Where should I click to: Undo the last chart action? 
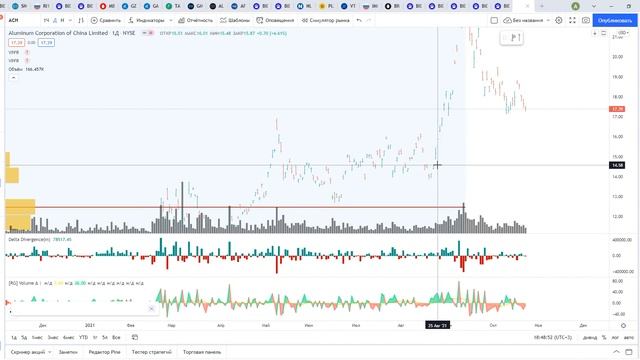359,20
